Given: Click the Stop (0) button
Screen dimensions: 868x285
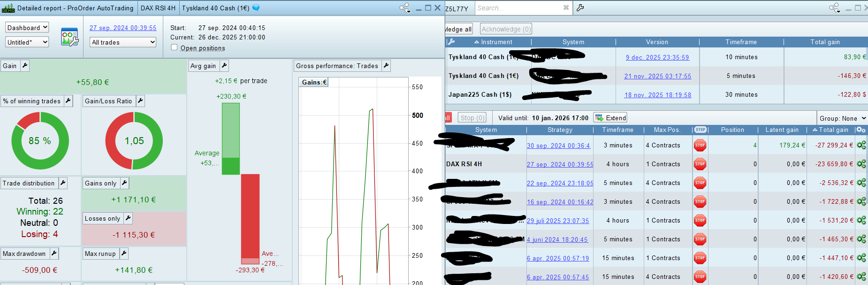Looking at the screenshot, I should click(x=472, y=118).
